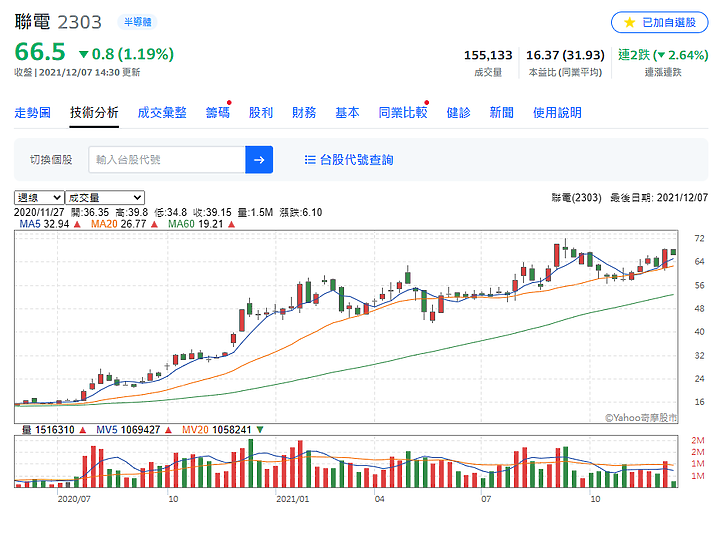
Task: Open the 成交彙整 tab
Action: point(162,112)
